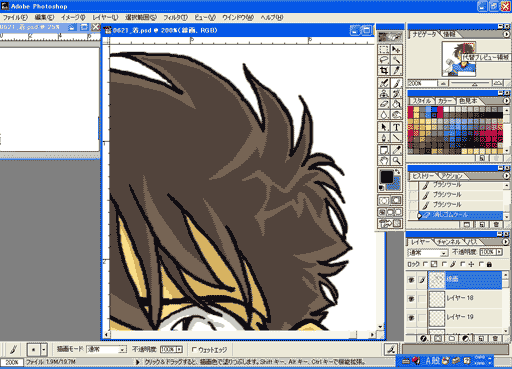Toggle lock position checkbox

click(x=462, y=264)
